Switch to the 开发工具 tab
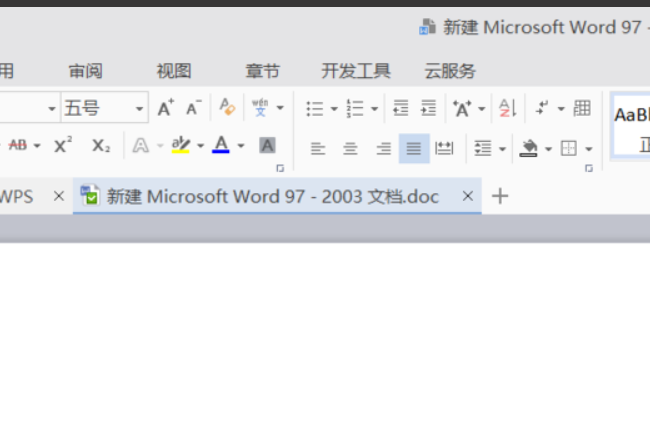Viewport: 650px width, 433px height. (x=356, y=71)
